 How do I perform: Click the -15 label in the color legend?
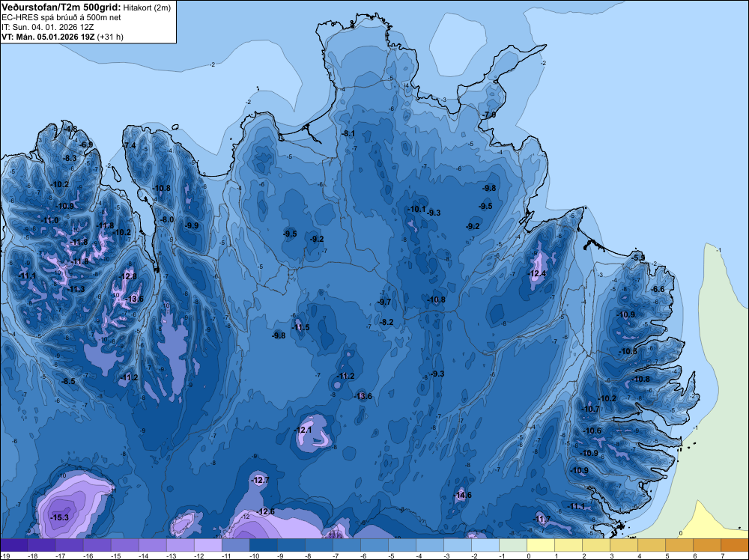pos(115,556)
